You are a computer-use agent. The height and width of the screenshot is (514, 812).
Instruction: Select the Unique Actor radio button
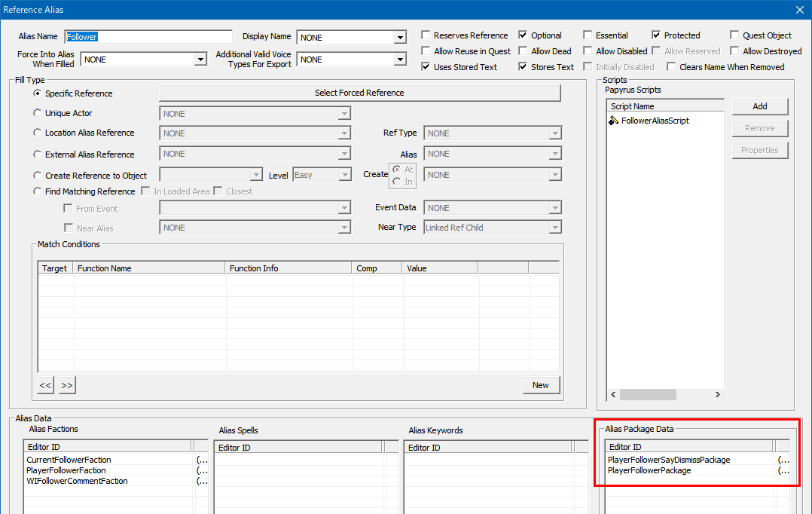(38, 113)
